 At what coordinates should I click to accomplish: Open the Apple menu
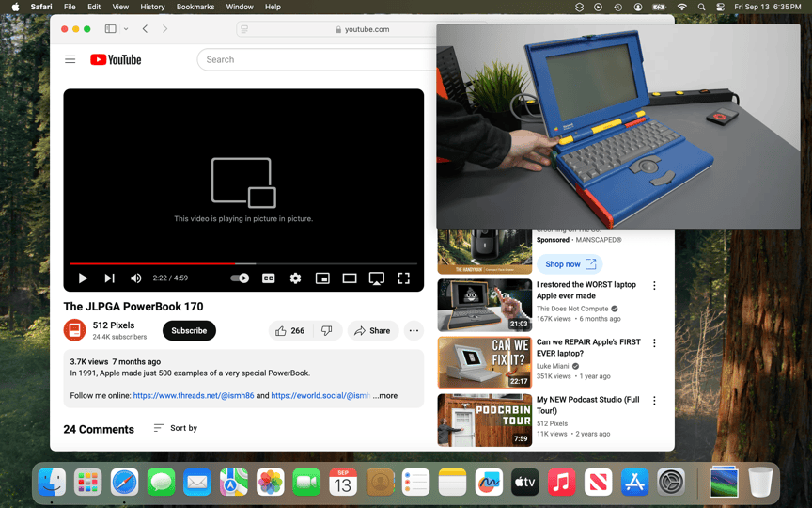(x=16, y=7)
